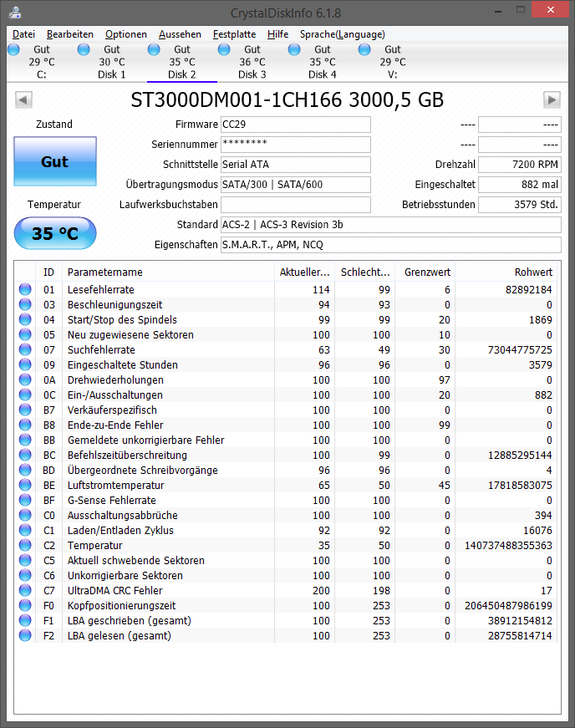Image resolution: width=575 pixels, height=728 pixels.
Task: Click the CrystalDiskInfo app icon in title bar
Action: tap(15, 13)
